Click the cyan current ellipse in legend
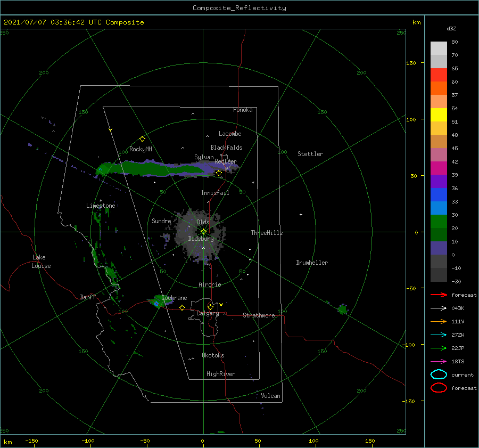479x448 pixels. tap(439, 374)
